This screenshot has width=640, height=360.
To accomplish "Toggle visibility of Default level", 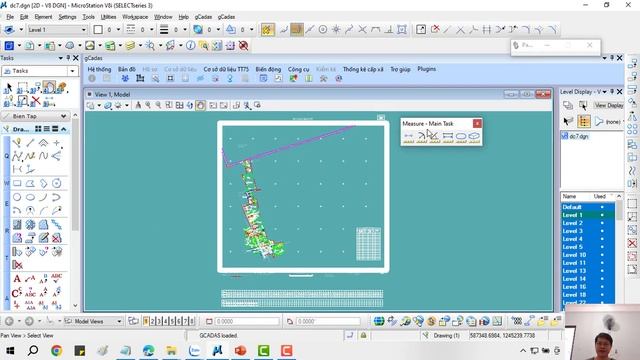I will [602, 207].
